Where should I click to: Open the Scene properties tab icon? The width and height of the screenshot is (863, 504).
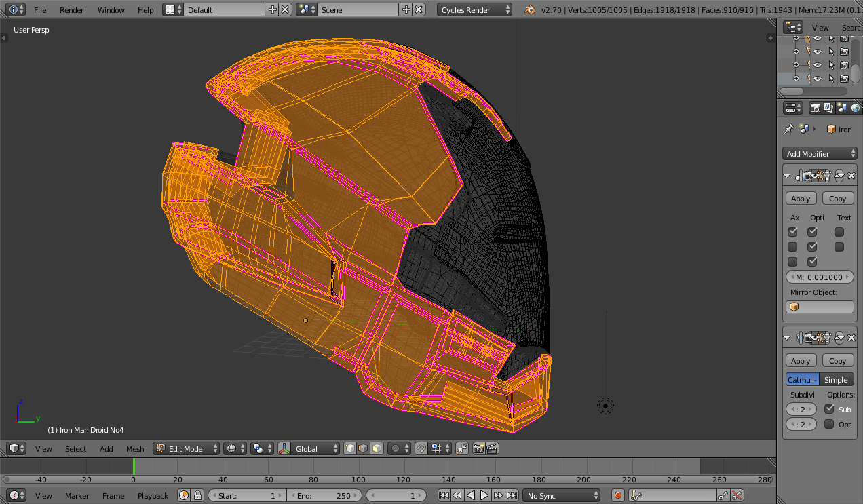click(842, 107)
